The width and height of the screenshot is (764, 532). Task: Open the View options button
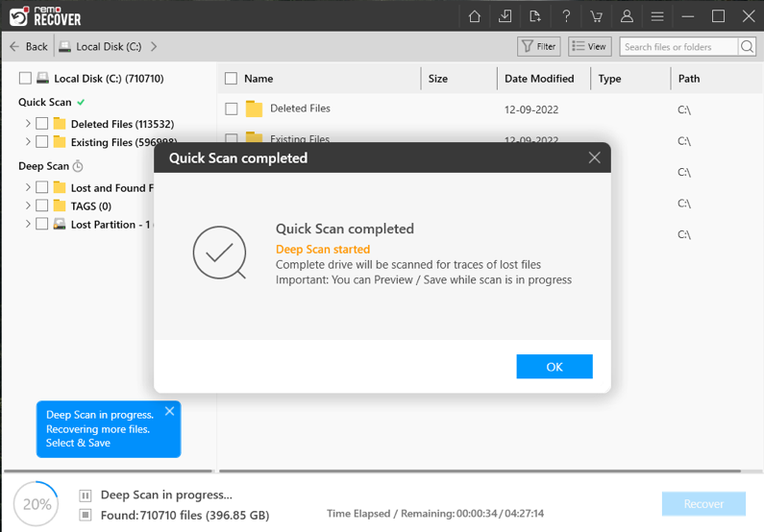[x=589, y=46]
